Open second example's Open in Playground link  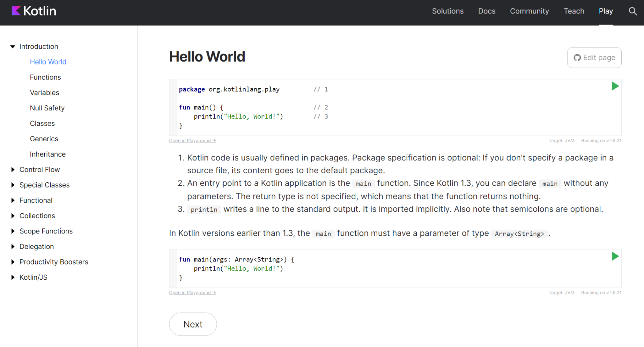pos(192,293)
